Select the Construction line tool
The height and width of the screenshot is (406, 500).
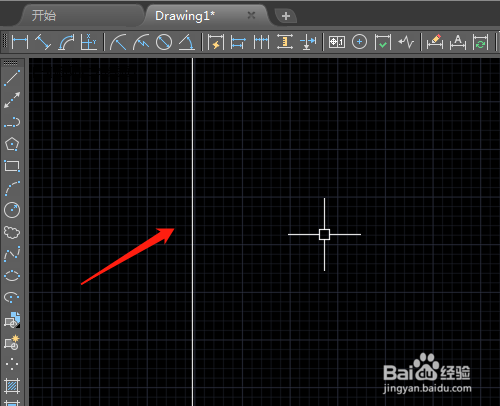click(x=12, y=100)
